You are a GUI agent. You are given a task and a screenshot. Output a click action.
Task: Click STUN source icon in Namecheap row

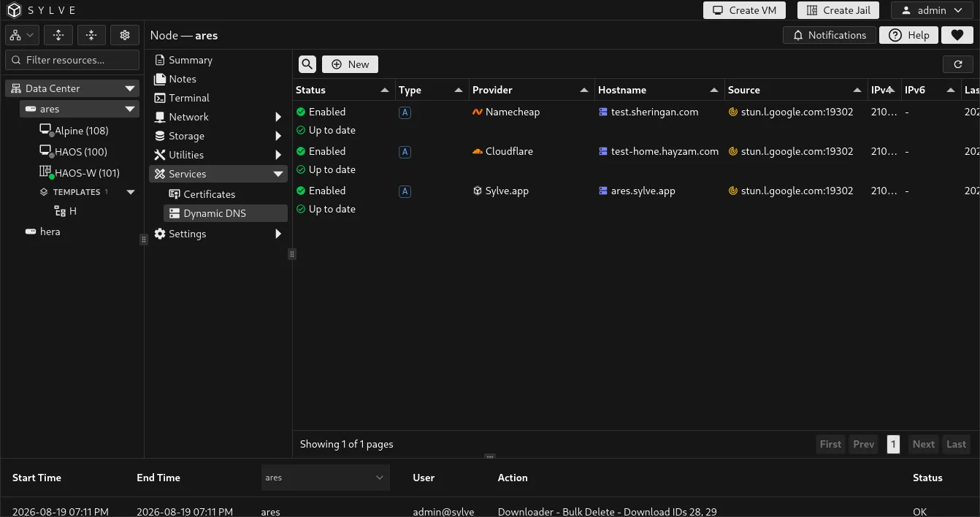coord(733,112)
